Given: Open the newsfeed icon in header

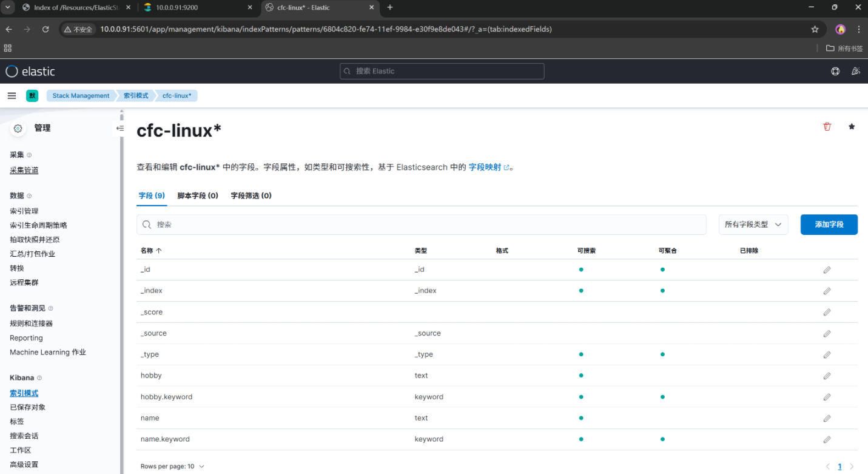Looking at the screenshot, I should 855,71.
